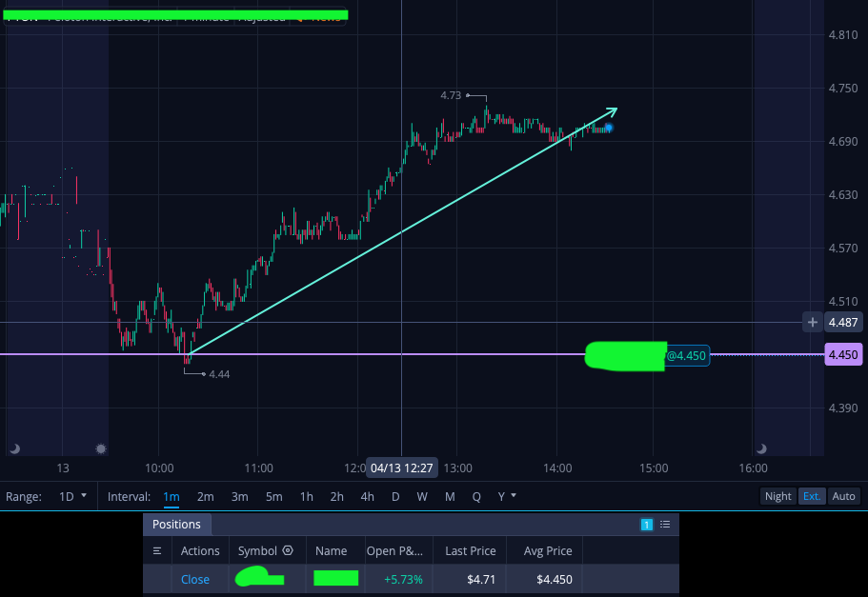Click the blue numbered Positions page icon
The width and height of the screenshot is (868, 597).
pyautogui.click(x=647, y=525)
